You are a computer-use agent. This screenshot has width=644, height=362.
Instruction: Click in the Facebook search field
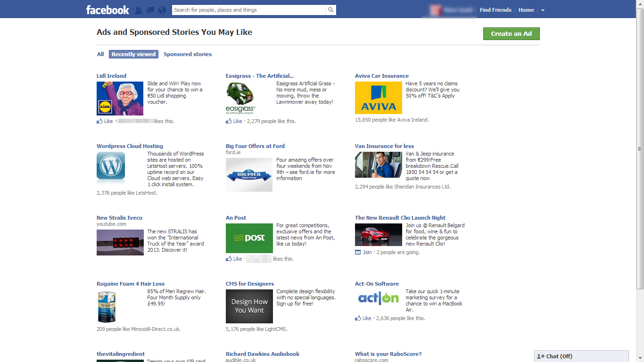tap(248, 10)
